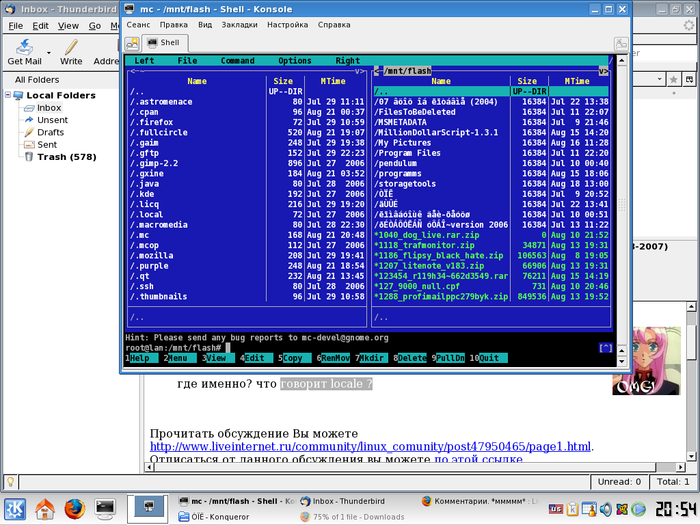Open Справка menu in Konsole

point(334,25)
